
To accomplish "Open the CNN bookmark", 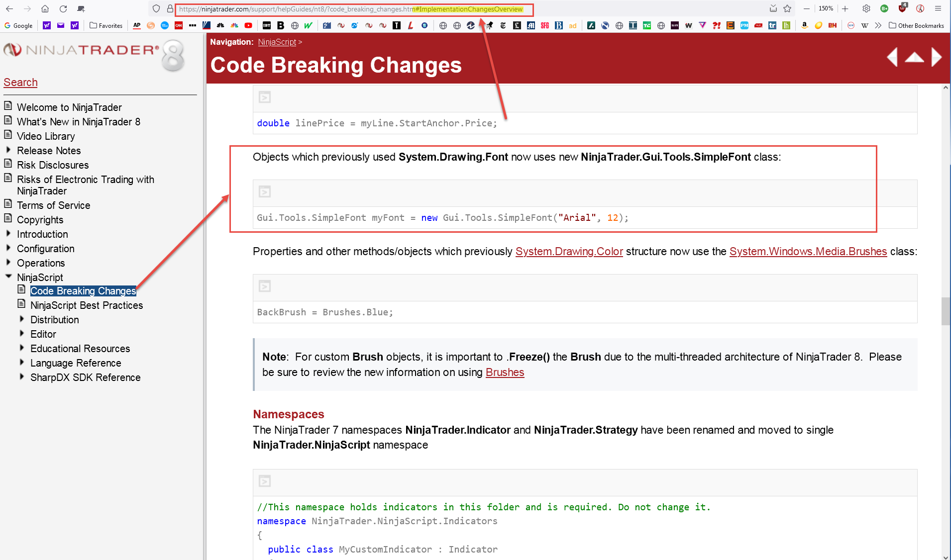I will [x=179, y=25].
